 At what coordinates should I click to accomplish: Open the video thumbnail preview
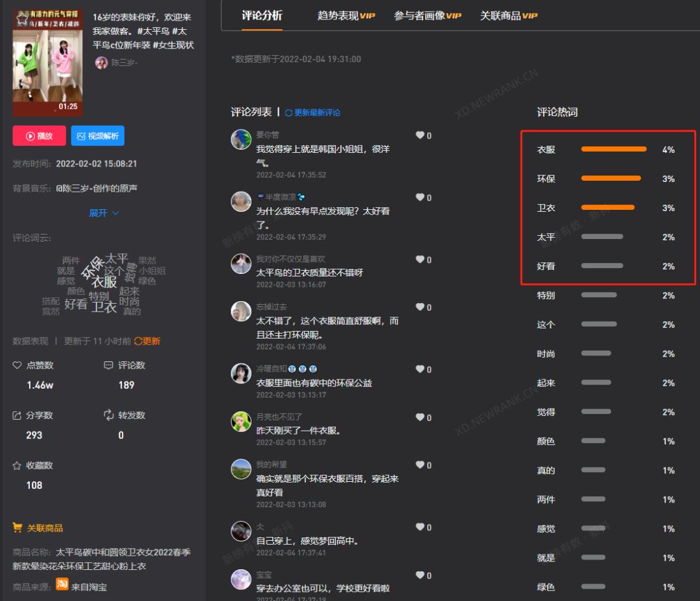tap(47, 63)
